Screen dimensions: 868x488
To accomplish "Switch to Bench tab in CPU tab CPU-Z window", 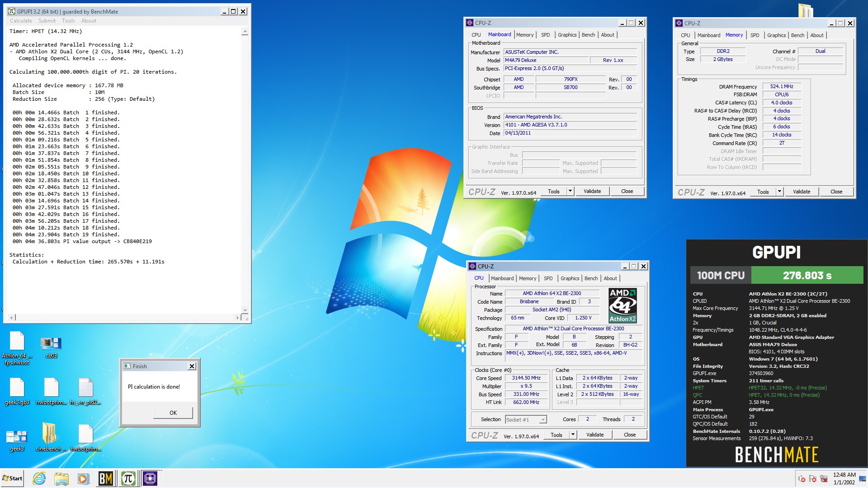I will coord(591,278).
